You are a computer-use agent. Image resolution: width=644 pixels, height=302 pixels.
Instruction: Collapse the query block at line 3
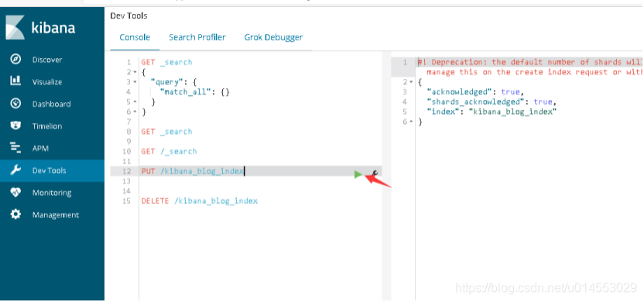click(135, 82)
